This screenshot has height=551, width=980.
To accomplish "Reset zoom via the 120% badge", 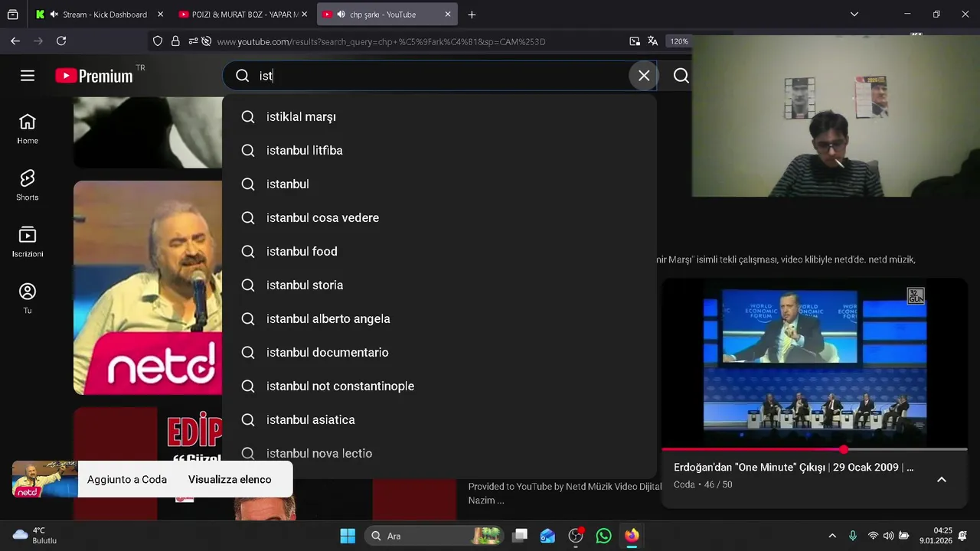I will [x=678, y=41].
